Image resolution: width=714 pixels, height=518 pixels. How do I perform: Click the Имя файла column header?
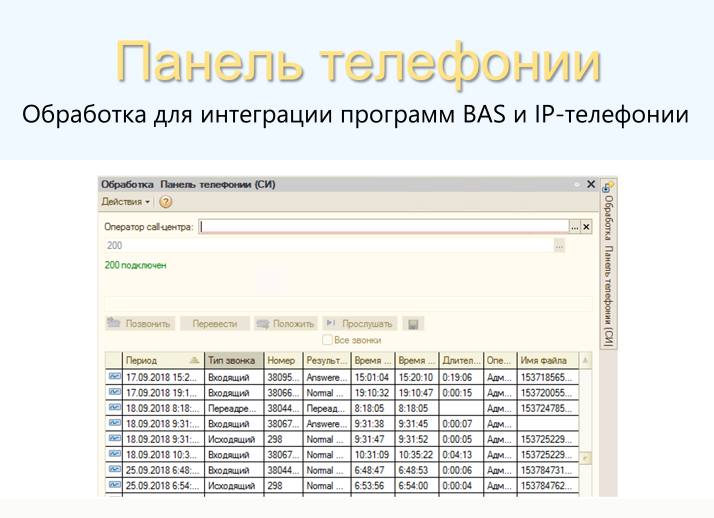click(548, 360)
